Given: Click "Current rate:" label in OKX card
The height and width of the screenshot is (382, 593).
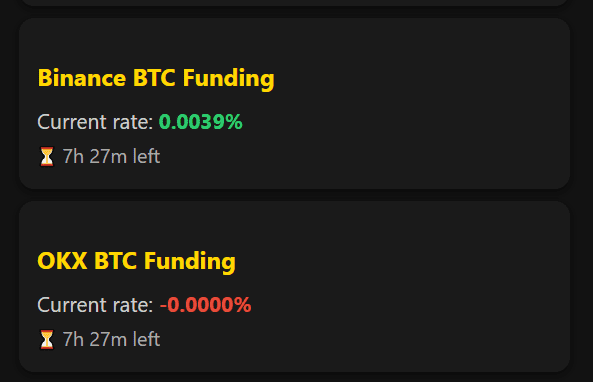Looking at the screenshot, I should tap(95, 305).
